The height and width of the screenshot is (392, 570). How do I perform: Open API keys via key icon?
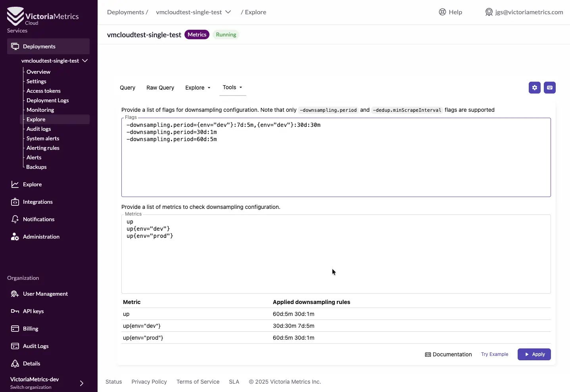tap(15, 311)
